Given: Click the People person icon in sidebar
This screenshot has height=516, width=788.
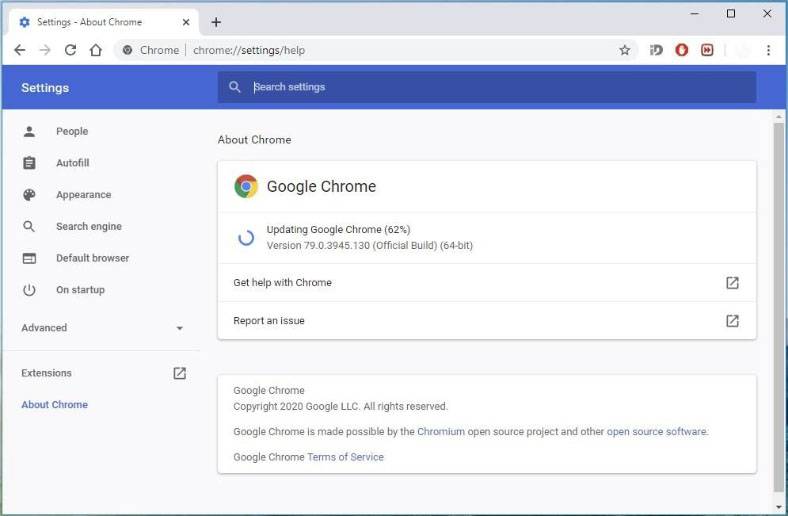Looking at the screenshot, I should pos(29,132).
